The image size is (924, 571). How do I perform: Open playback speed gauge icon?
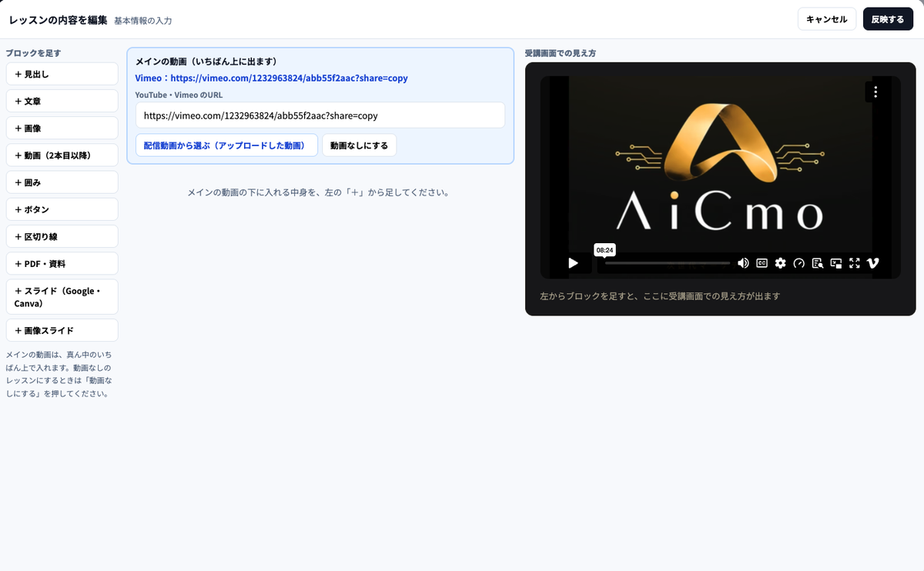click(799, 263)
